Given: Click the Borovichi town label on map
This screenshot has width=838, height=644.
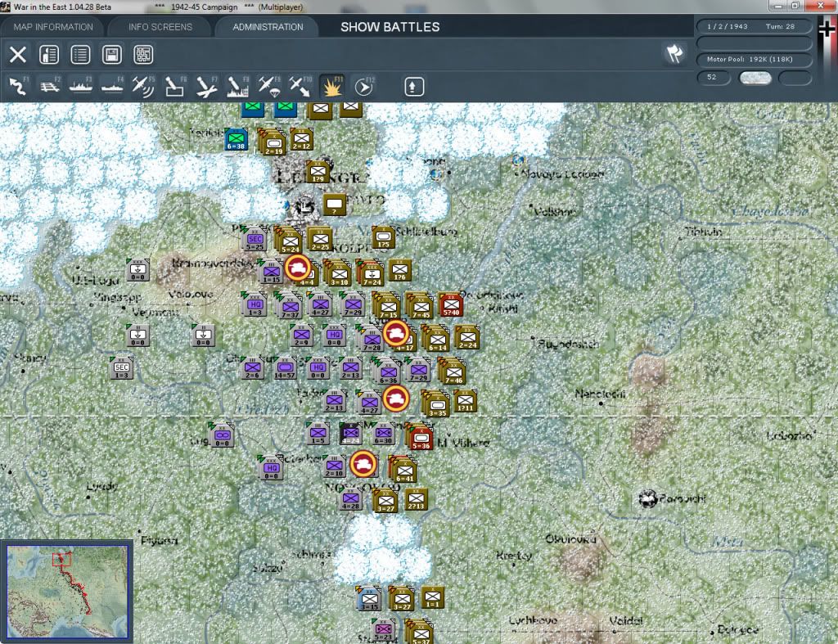Looking at the screenshot, I should [x=683, y=498].
